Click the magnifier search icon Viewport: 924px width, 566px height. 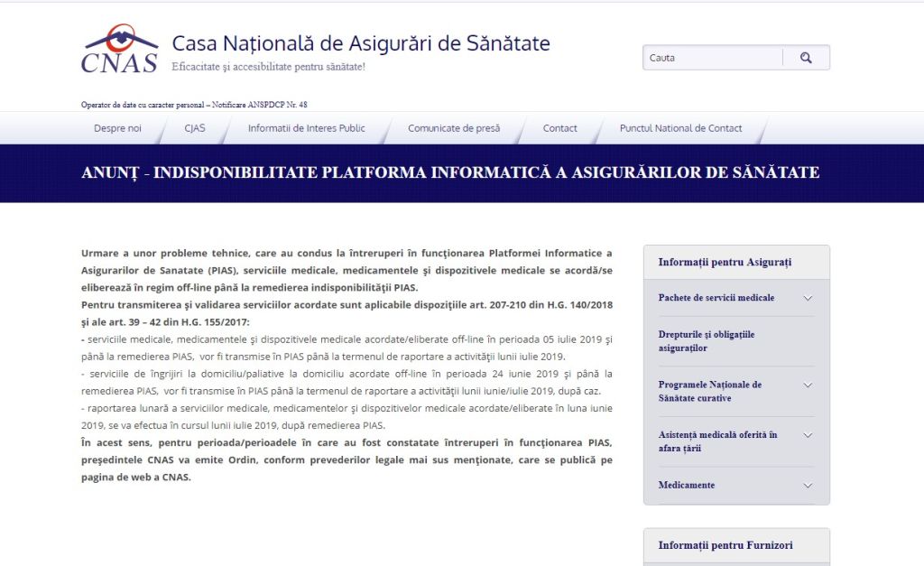click(806, 57)
